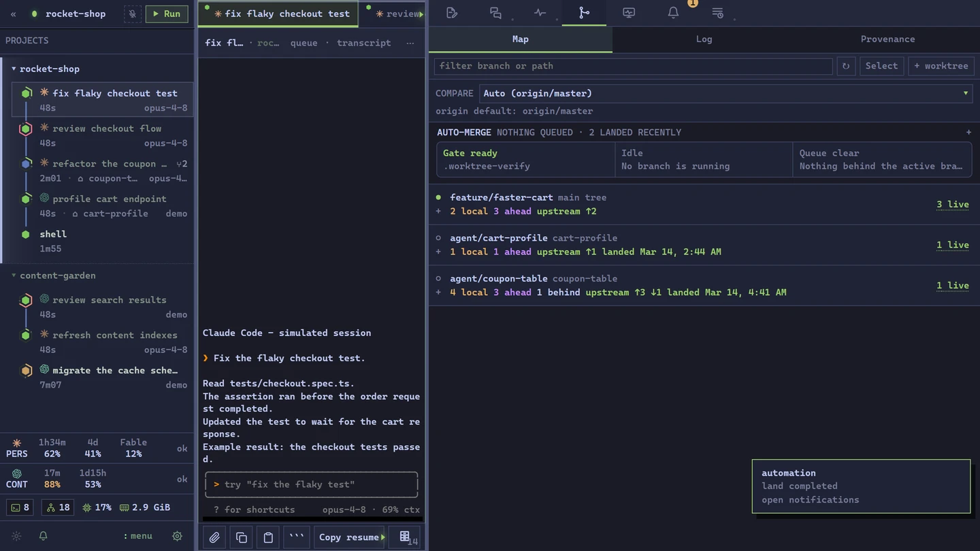Viewport: 980px width, 551px height.
Task: Select the profile cart endpoint session
Action: [x=102, y=205]
